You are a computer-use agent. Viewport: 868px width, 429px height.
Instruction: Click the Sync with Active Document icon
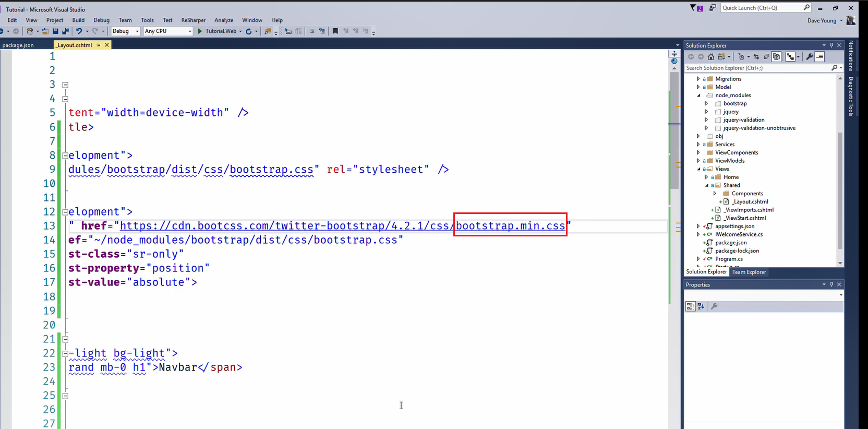[x=756, y=56]
